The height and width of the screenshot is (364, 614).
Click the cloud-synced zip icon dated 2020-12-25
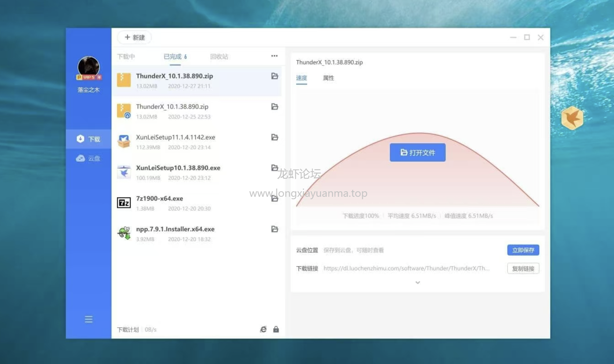[124, 111]
